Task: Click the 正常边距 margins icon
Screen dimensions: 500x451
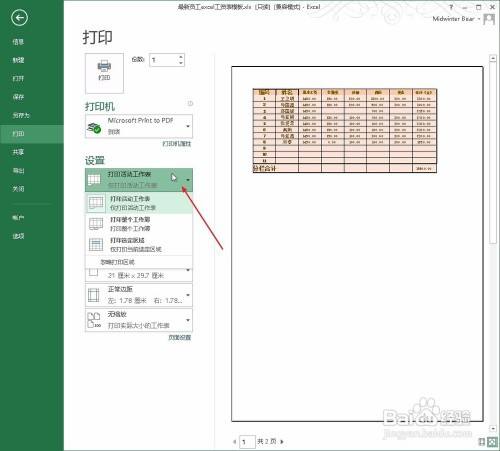Action: click(94, 295)
